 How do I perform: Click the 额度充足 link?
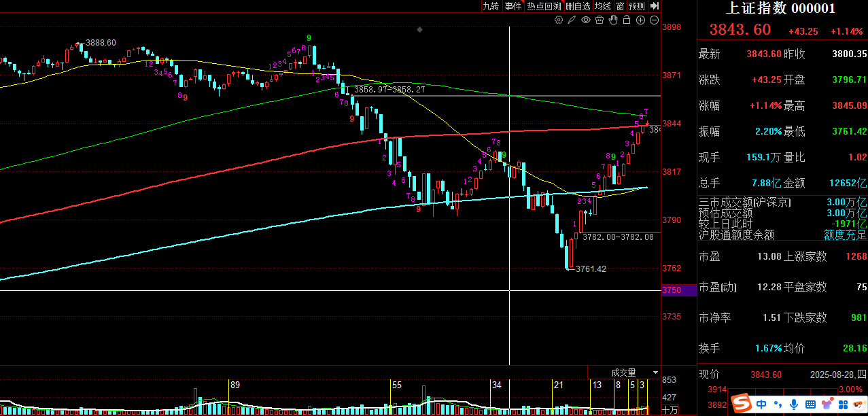846,235
